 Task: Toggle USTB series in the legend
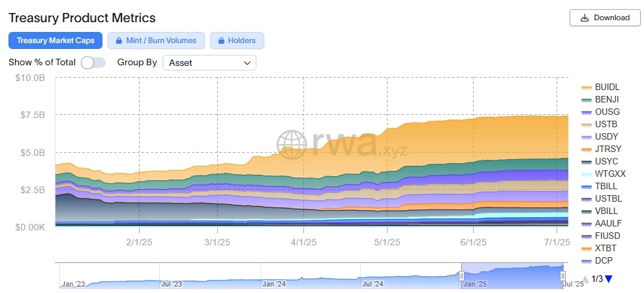[x=599, y=124]
